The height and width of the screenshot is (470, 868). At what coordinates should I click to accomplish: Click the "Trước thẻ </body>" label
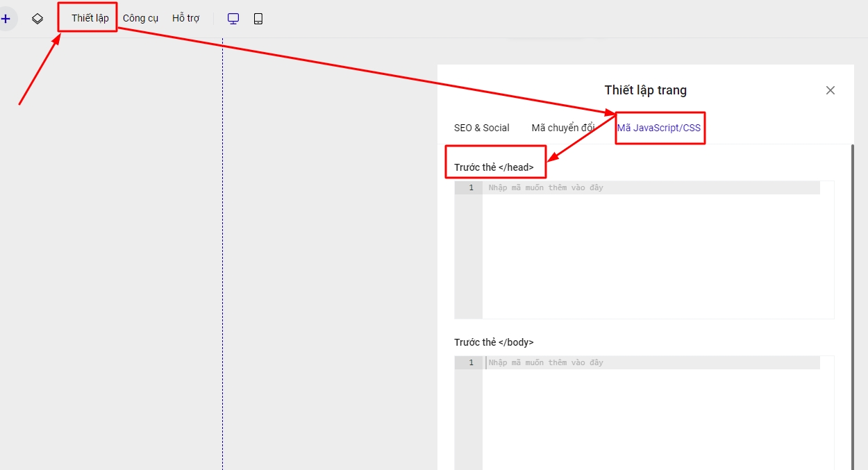(x=494, y=342)
